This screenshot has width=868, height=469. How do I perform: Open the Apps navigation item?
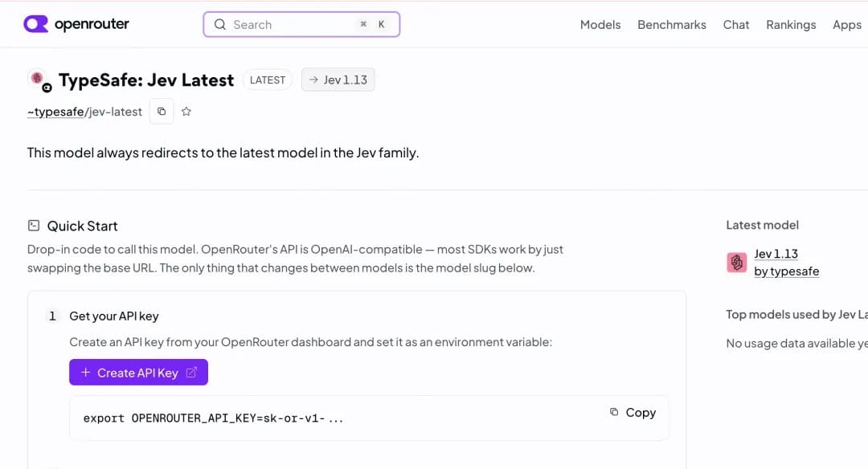pos(847,25)
